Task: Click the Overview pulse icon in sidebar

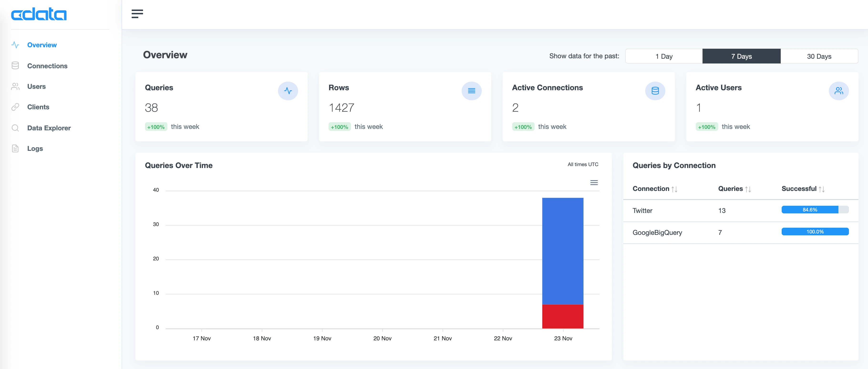Action: 15,45
